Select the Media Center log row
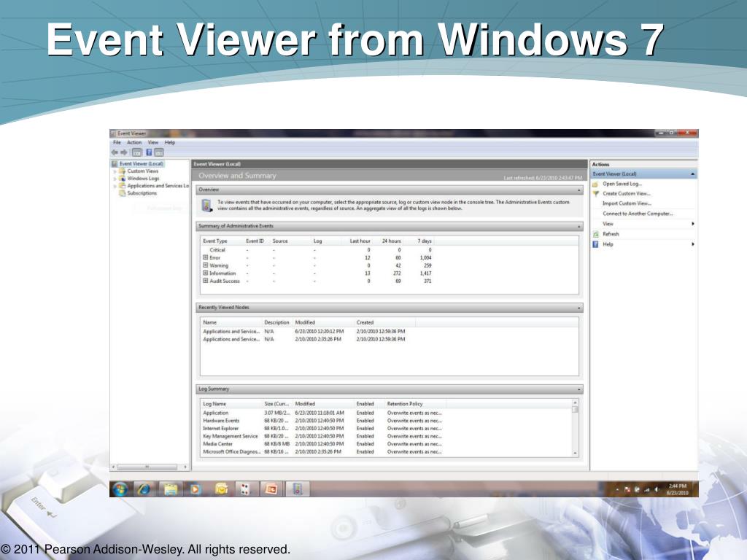 pyautogui.click(x=322, y=444)
